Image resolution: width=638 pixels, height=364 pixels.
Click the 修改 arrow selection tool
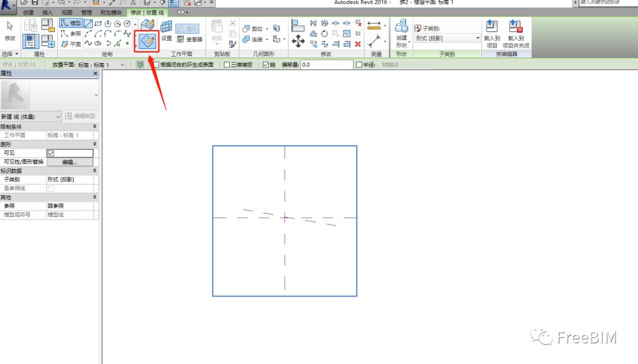10,30
